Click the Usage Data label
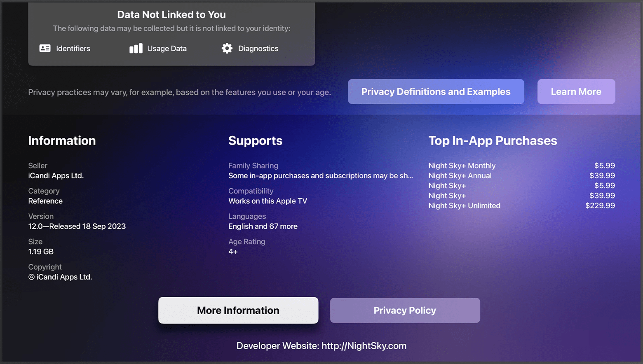The width and height of the screenshot is (643, 364). (x=167, y=49)
